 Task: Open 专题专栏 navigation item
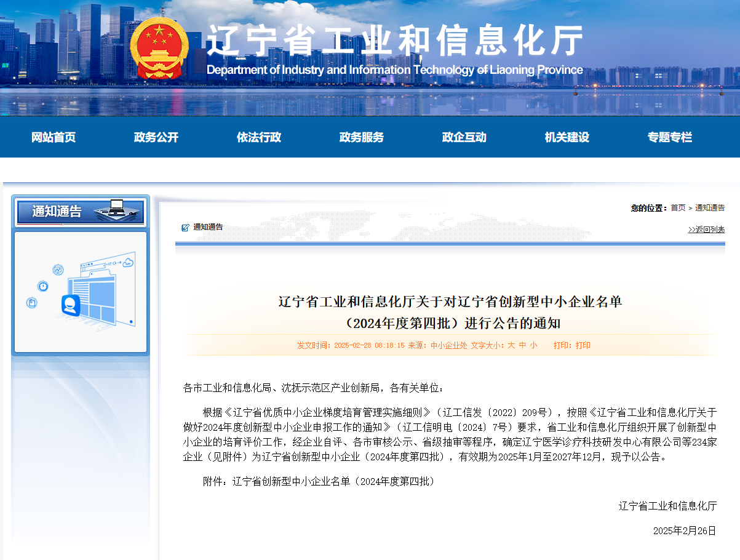point(670,137)
